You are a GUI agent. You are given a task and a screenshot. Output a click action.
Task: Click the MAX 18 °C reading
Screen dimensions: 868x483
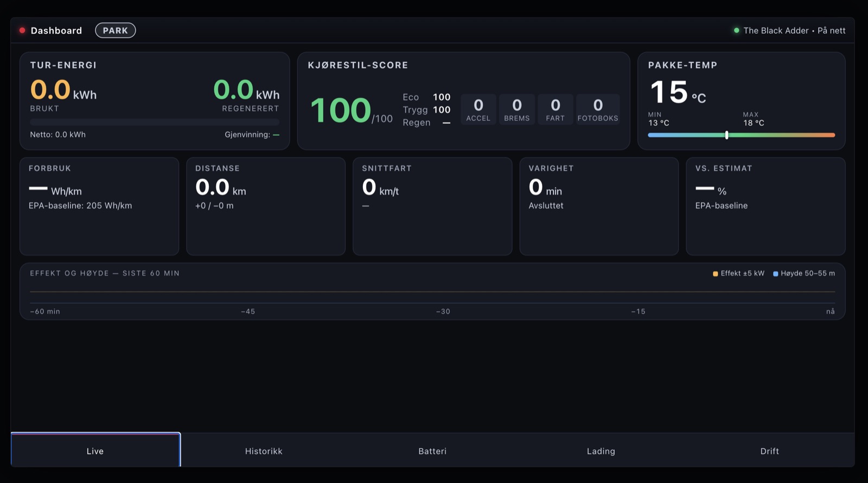tap(754, 119)
